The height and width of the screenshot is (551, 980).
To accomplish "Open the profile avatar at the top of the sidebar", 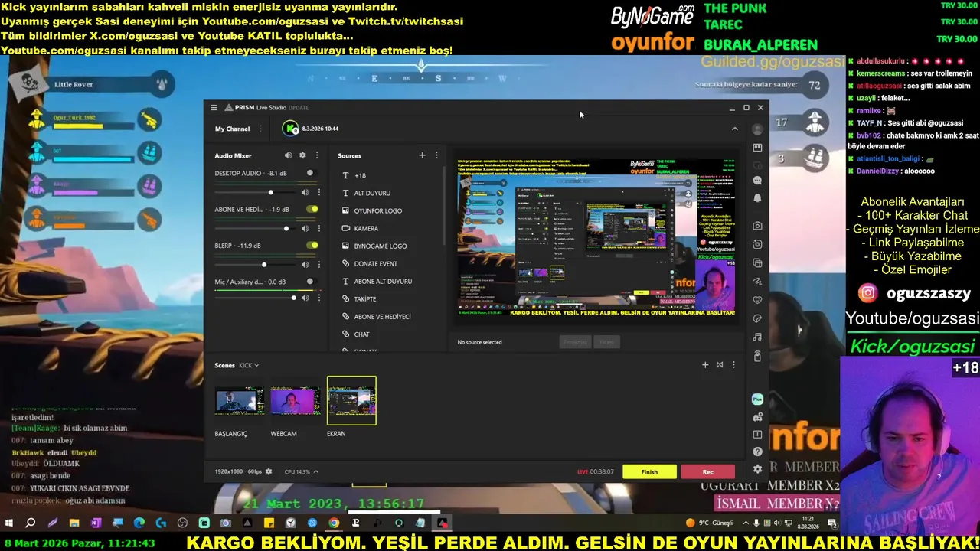I will (x=757, y=129).
